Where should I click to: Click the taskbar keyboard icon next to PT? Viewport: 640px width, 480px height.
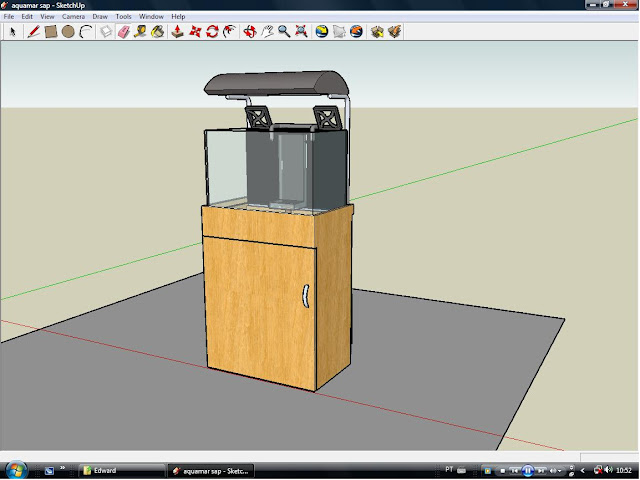(462, 471)
